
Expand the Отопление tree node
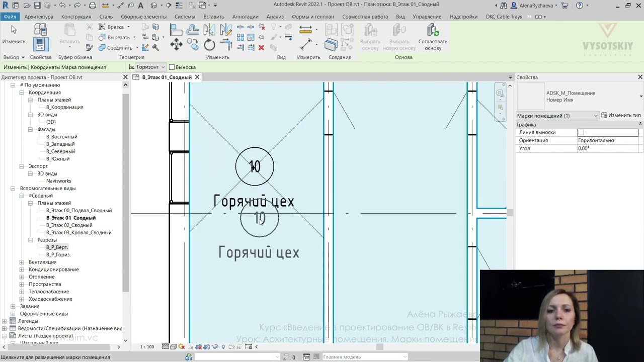point(22,277)
